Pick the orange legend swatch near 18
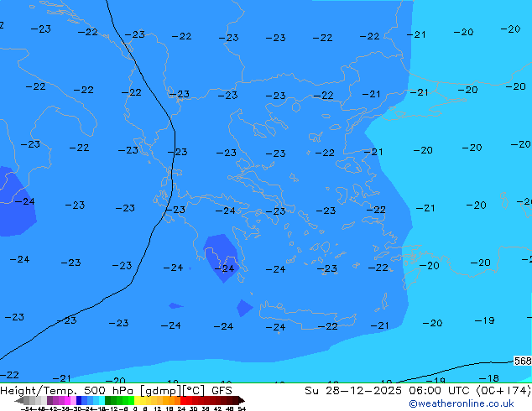532x411 pixels. point(171,400)
